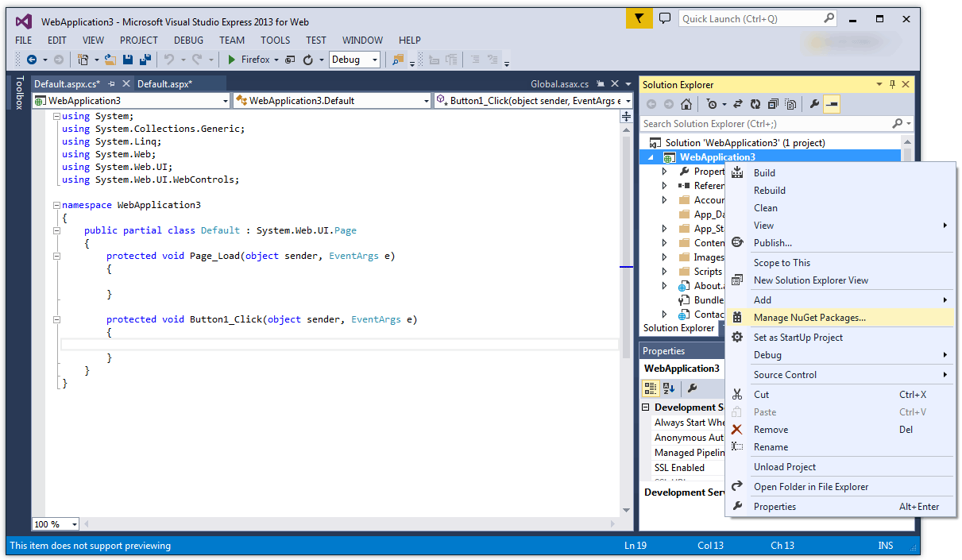962x560 pixels.
Task: Open the Solution Explorer window options arrow
Action: pyautogui.click(x=879, y=84)
